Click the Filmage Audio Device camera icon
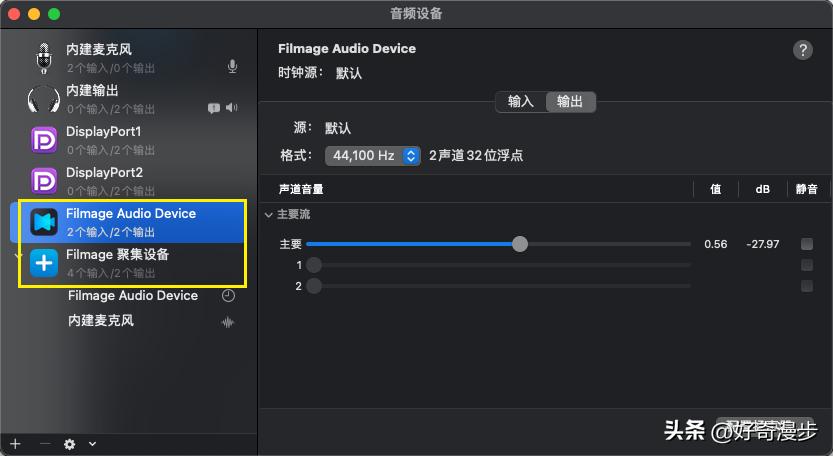 [44, 222]
